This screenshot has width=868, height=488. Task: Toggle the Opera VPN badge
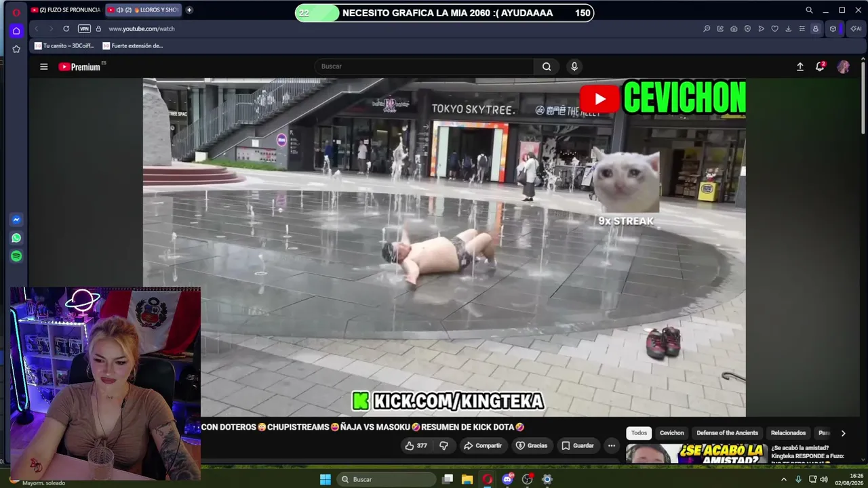(x=84, y=28)
